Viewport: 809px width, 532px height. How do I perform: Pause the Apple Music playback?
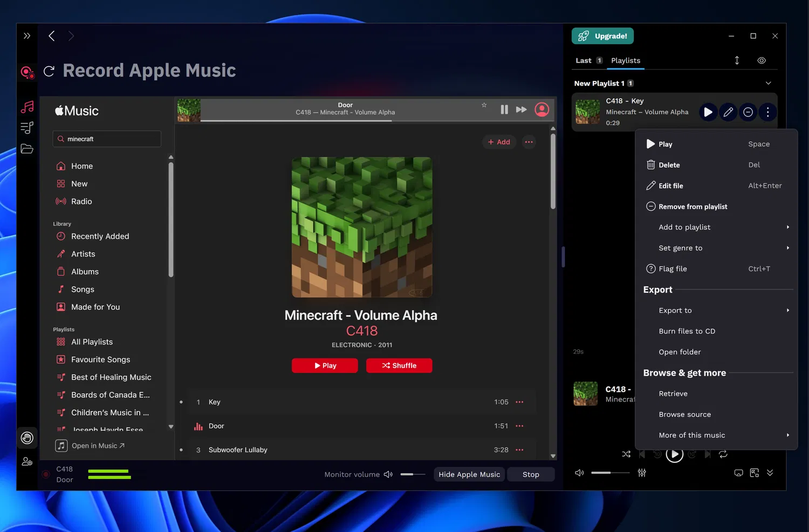504,109
